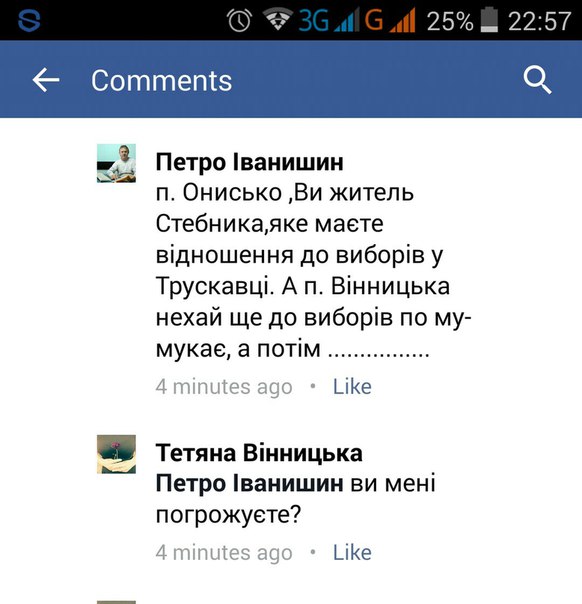Open the Петро Іванишин author name
Image resolution: width=582 pixels, height=604 pixels.
click(x=250, y=162)
